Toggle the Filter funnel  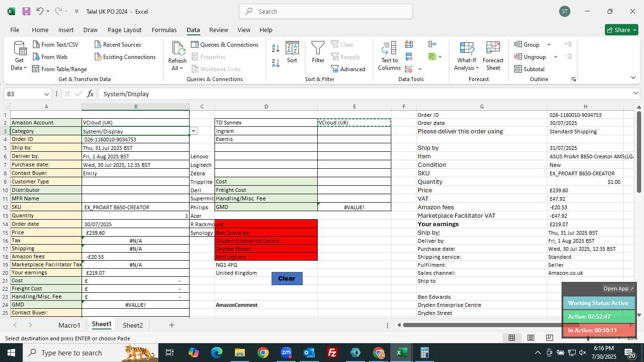[x=318, y=52]
